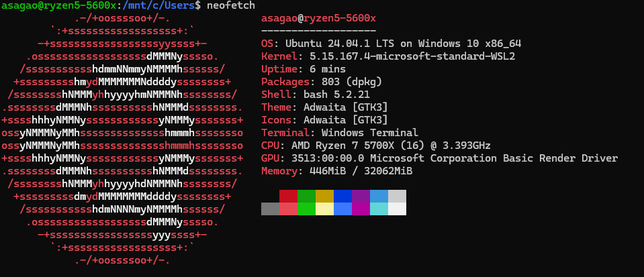This screenshot has height=277, width=644.
Task: Click the typed neofetch command
Action: [x=231, y=5]
